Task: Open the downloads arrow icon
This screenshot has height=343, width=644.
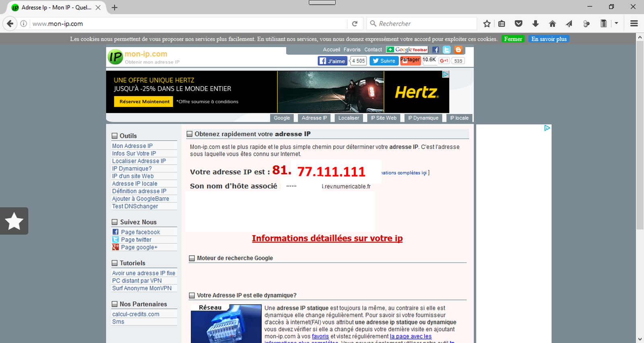Action: (x=535, y=24)
